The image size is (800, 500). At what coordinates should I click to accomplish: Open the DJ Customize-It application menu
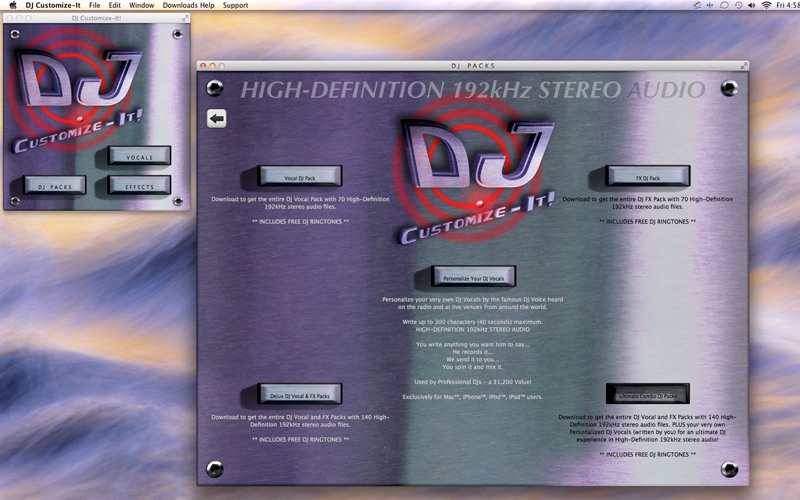pos(53,5)
